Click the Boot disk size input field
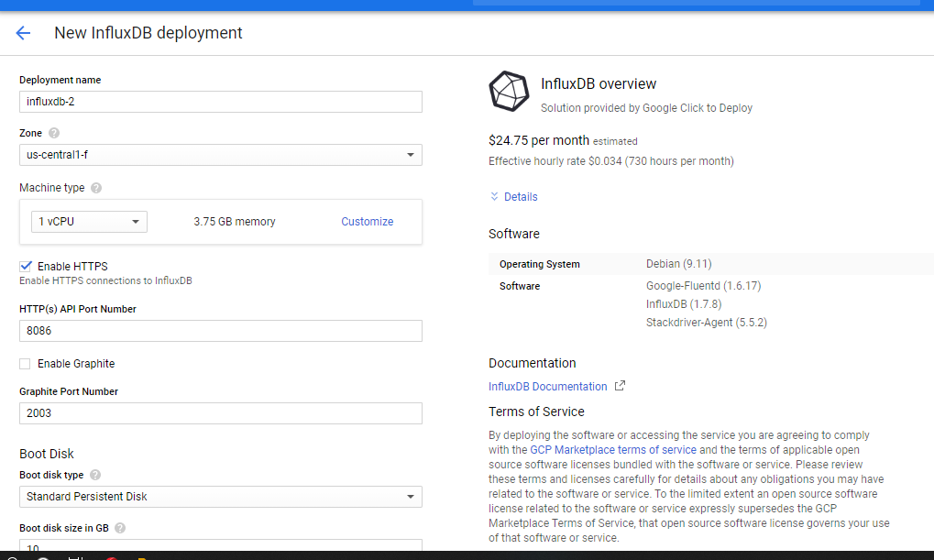This screenshot has height=560, width=934. pyautogui.click(x=220, y=546)
